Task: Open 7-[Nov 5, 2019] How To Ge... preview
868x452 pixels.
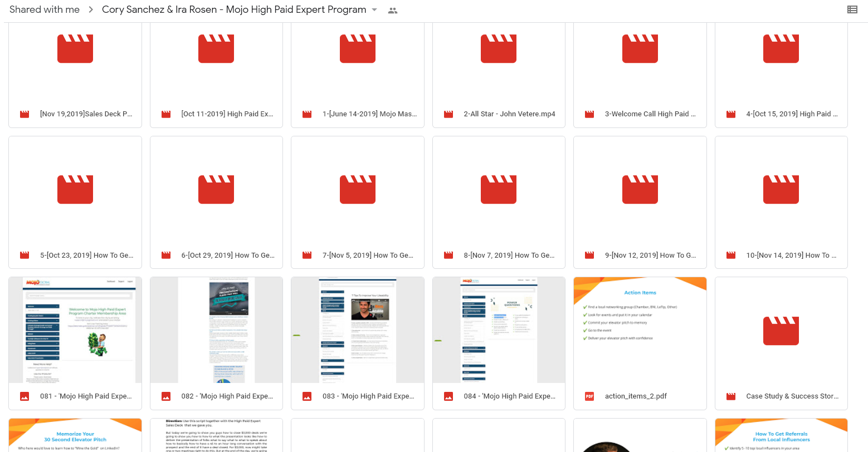Action: coord(358,189)
